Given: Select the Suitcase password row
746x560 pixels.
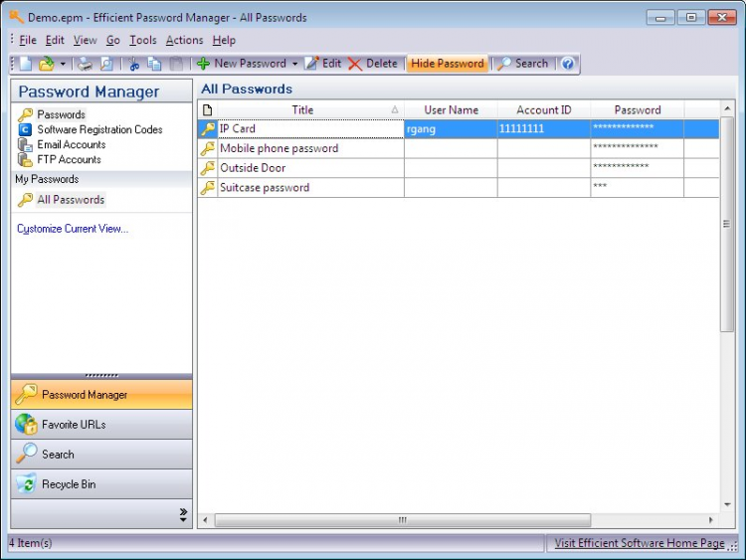Looking at the screenshot, I should (459, 187).
